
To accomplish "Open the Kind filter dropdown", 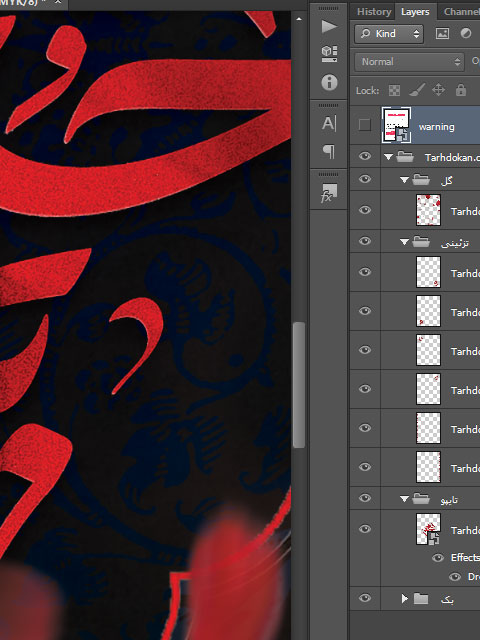I will (x=389, y=33).
